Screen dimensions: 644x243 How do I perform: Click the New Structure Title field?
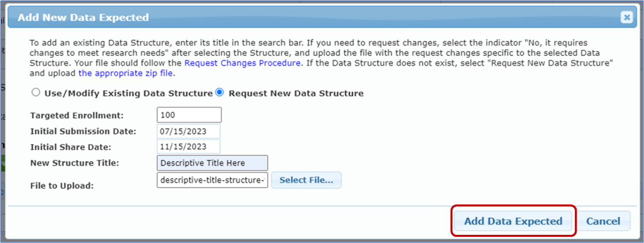pyautogui.click(x=212, y=163)
